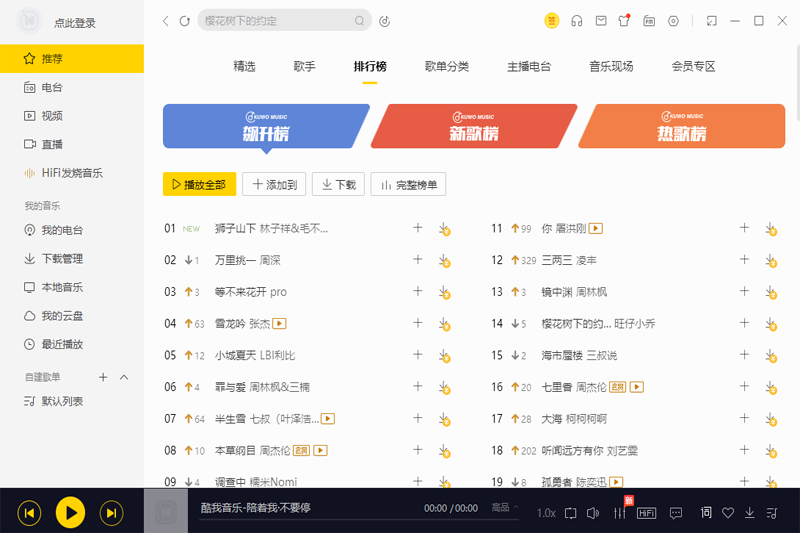The height and width of the screenshot is (533, 800).
Task: Click the equalizer icon in player bar
Action: pyautogui.click(x=619, y=513)
